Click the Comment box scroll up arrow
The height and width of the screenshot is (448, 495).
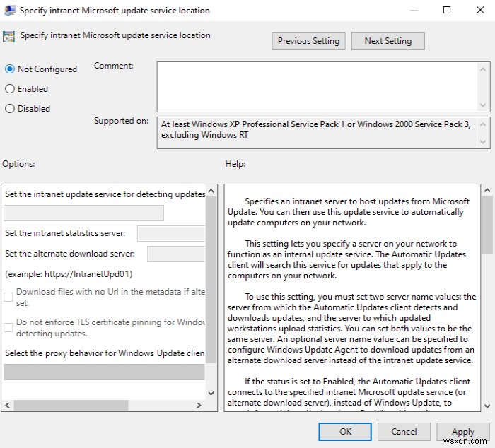coord(483,69)
